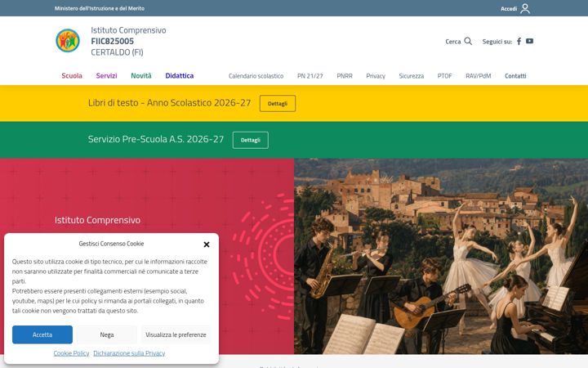The image size is (588, 368).
Task: Go to Calendario scolastico
Action: pos(256,76)
